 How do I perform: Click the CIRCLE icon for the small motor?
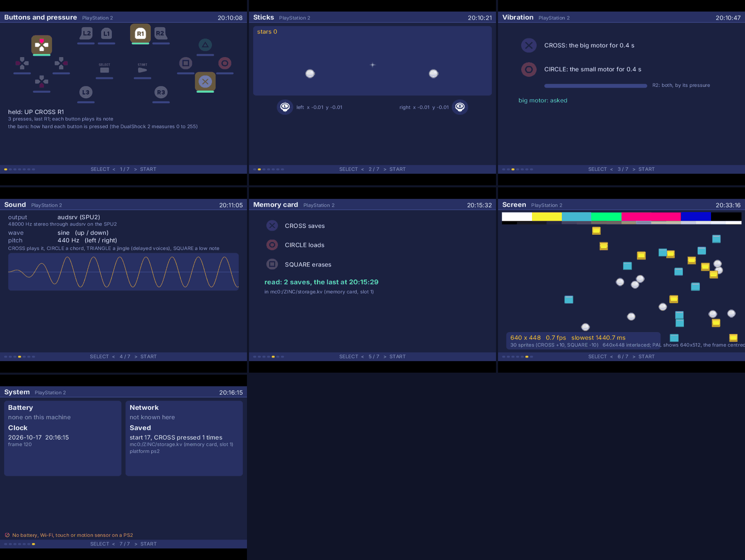pos(529,69)
